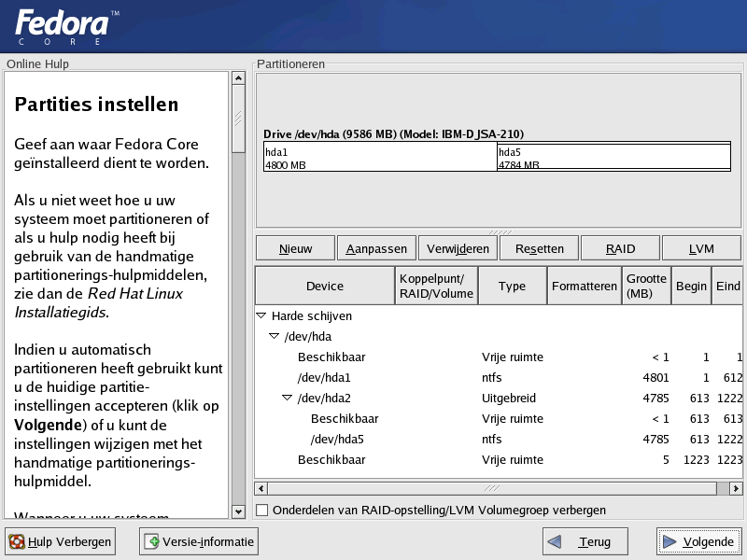
Task: Click the Formatteren column header
Action: tap(585, 286)
